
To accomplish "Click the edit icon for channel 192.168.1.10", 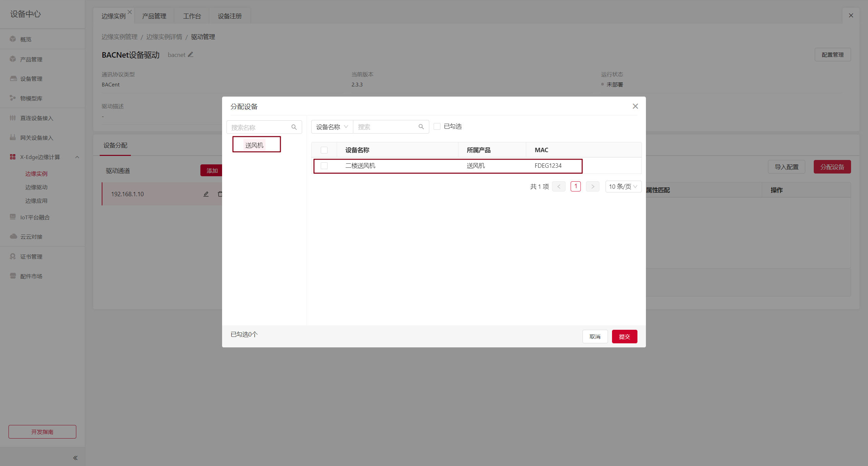I will pos(206,194).
